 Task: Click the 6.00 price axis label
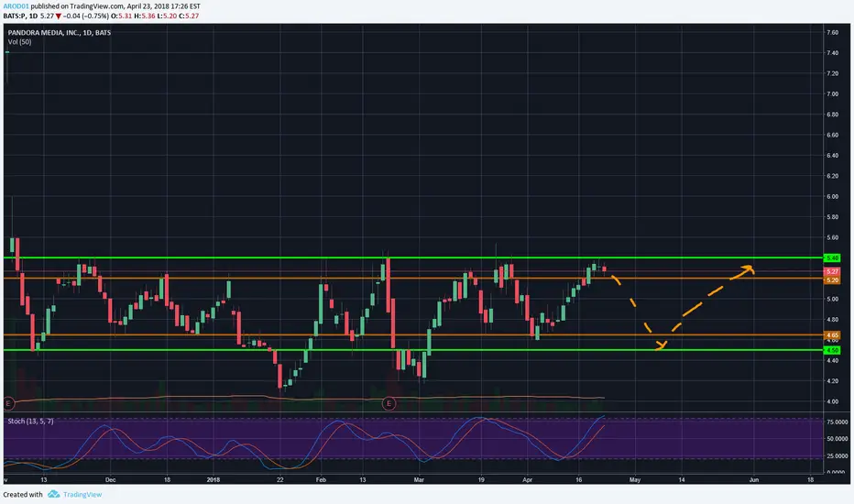coord(832,197)
